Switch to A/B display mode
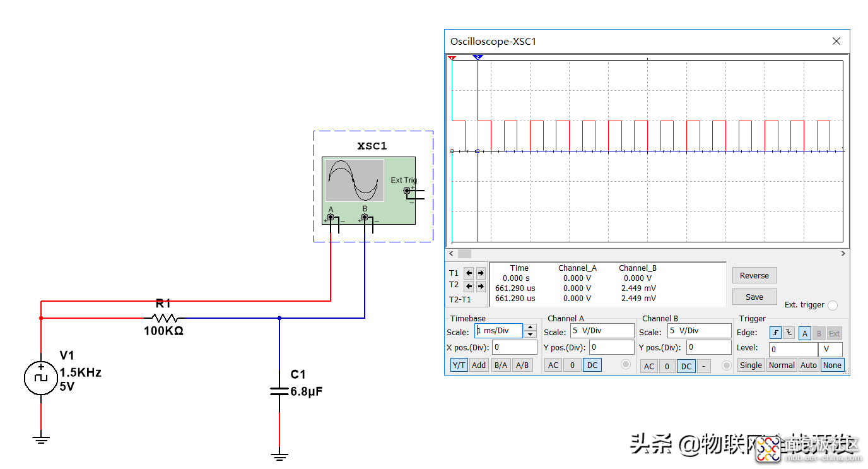868x469 pixels. click(x=522, y=365)
